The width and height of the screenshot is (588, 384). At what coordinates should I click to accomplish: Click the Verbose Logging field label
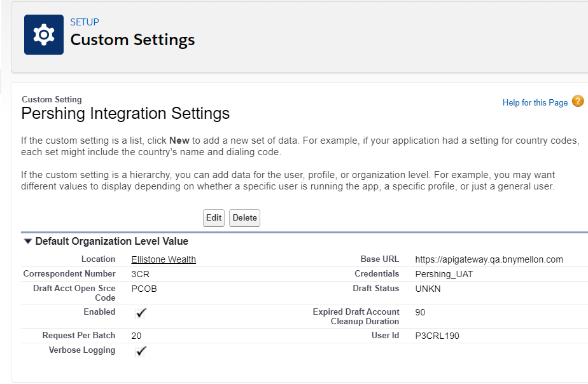(x=82, y=350)
